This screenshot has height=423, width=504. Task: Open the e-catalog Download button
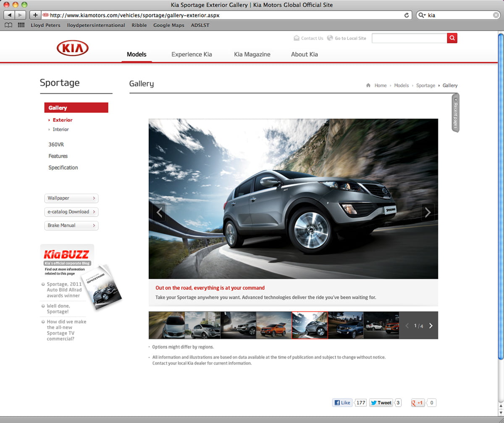coord(71,212)
